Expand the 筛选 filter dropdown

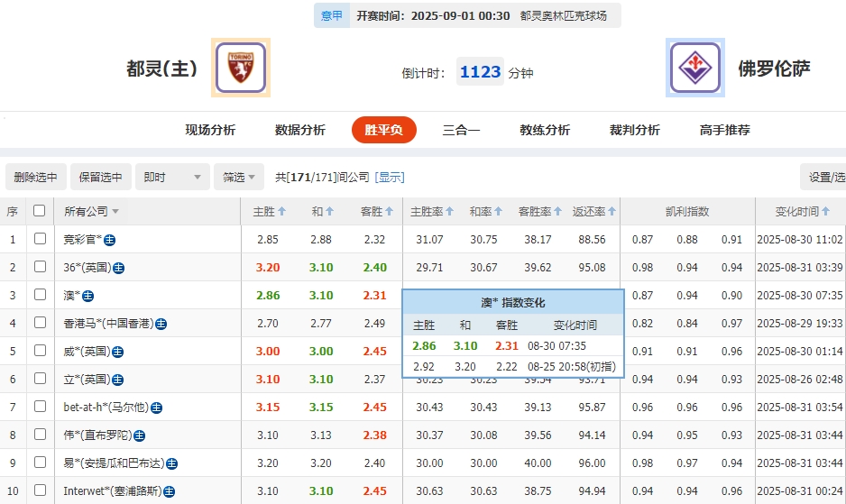(x=239, y=178)
